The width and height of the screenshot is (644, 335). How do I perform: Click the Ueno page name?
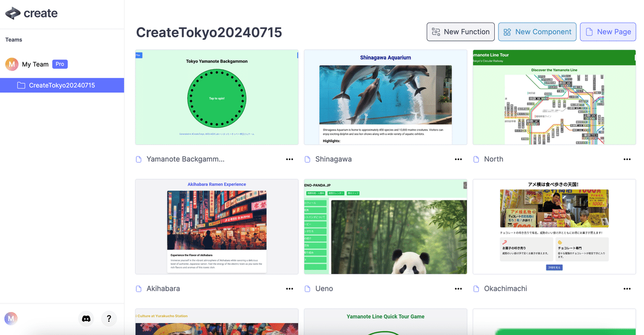click(x=324, y=289)
